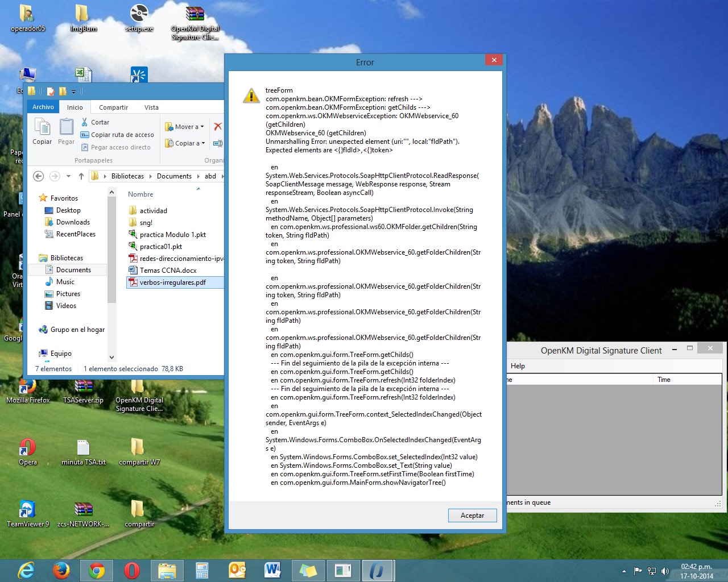Click the Back navigation arrow in Explorer
Screen dimensions: 728x582
(x=39, y=176)
